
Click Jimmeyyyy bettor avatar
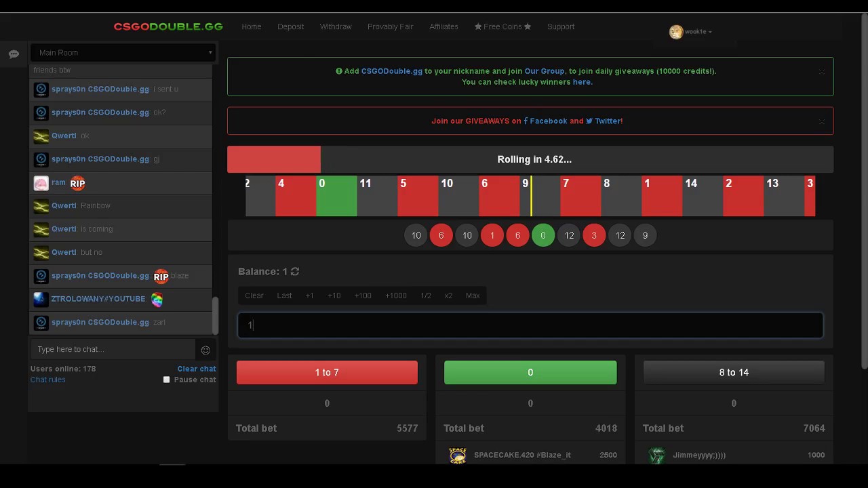(656, 455)
